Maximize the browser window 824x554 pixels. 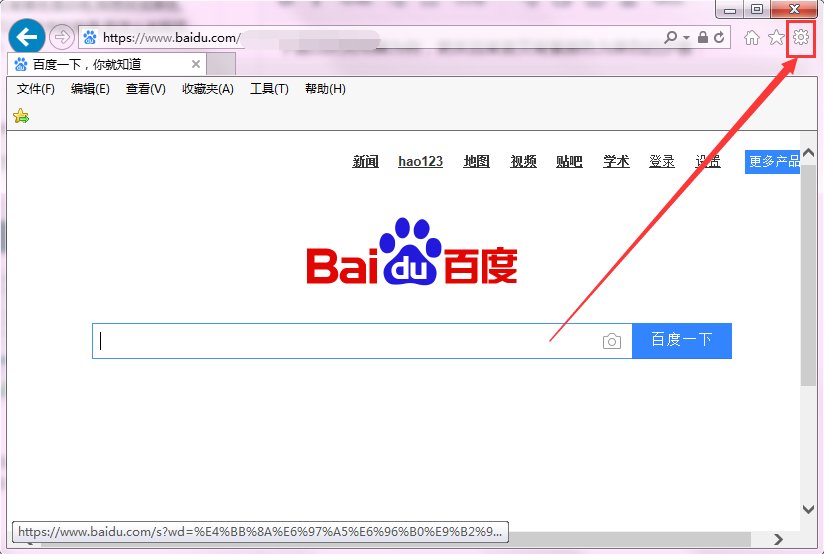757,9
